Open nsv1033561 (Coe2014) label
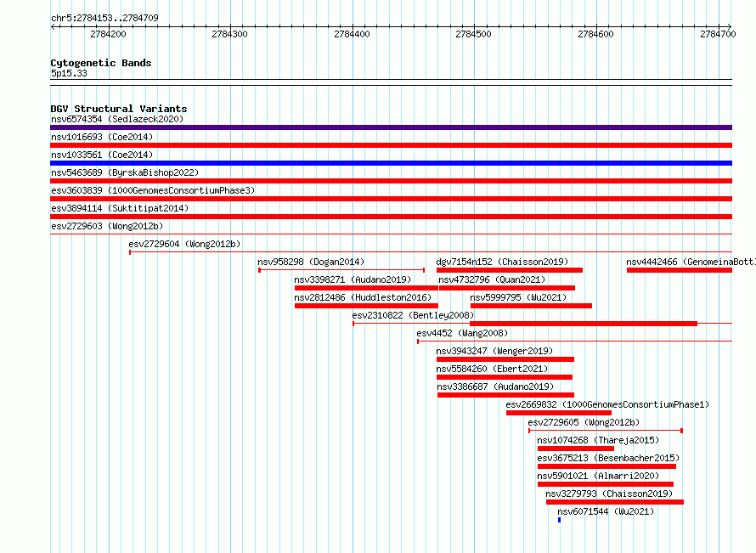This screenshot has height=553, width=756. click(102, 155)
